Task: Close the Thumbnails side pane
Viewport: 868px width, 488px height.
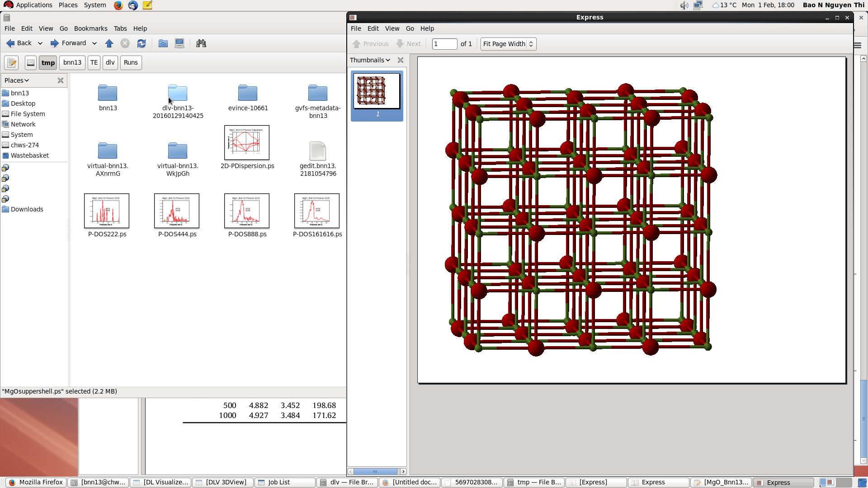Action: point(401,60)
